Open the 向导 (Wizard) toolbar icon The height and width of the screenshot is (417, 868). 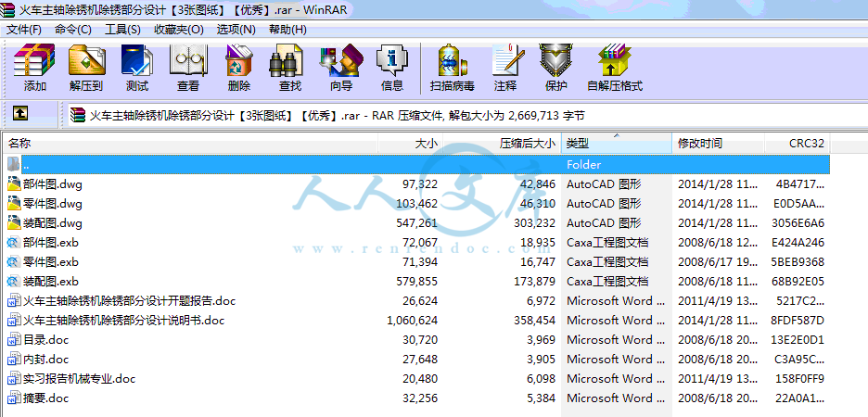point(341,60)
